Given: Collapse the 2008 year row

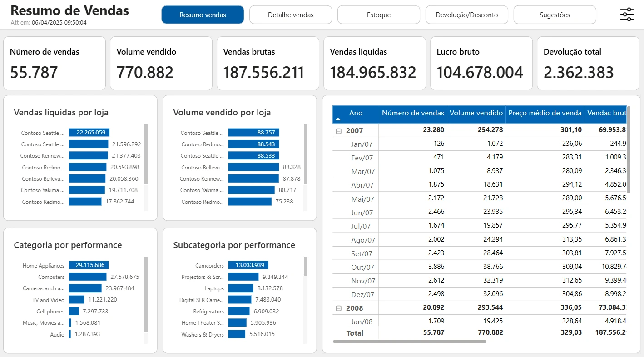Looking at the screenshot, I should point(338,308).
